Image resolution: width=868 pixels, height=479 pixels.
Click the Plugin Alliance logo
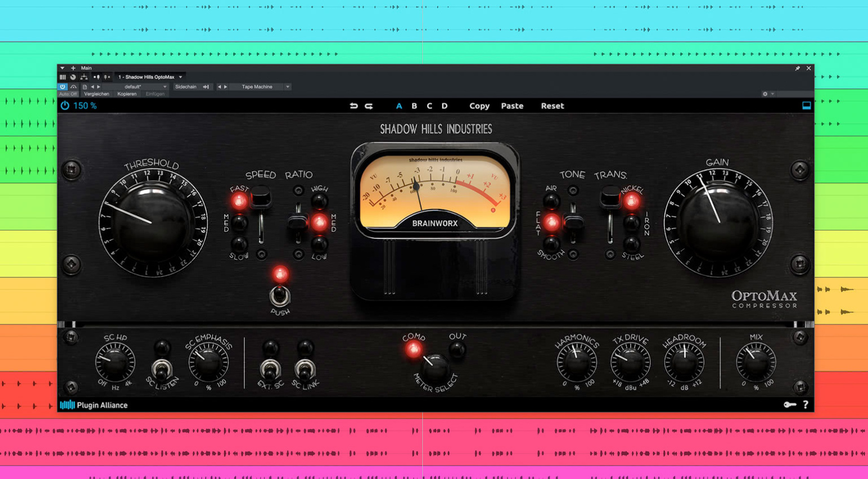point(94,405)
